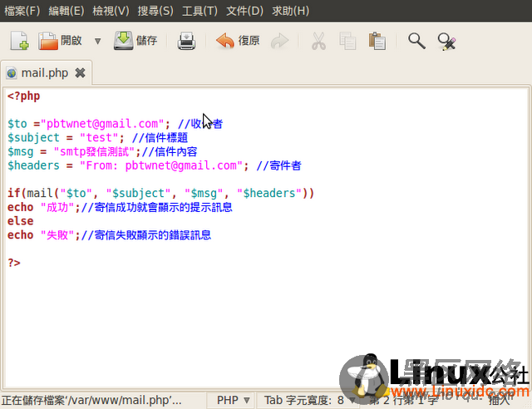Open the 編輯(E) menu
532x409 pixels.
[x=66, y=11]
